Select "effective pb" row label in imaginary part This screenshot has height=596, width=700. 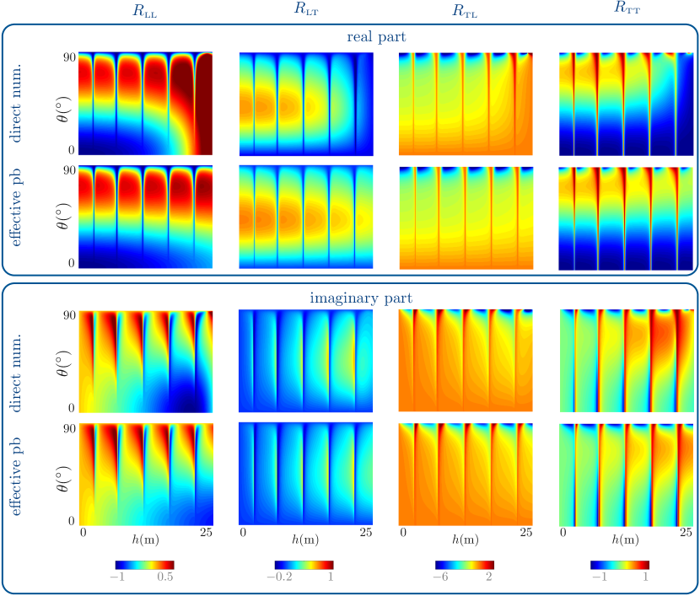[15, 476]
